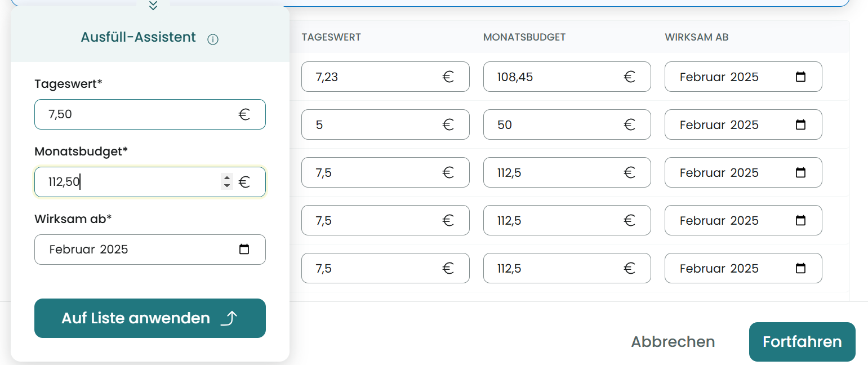The height and width of the screenshot is (365, 868).
Task: Open calendar icon in fifth row Wirksam ab
Action: coord(800,269)
